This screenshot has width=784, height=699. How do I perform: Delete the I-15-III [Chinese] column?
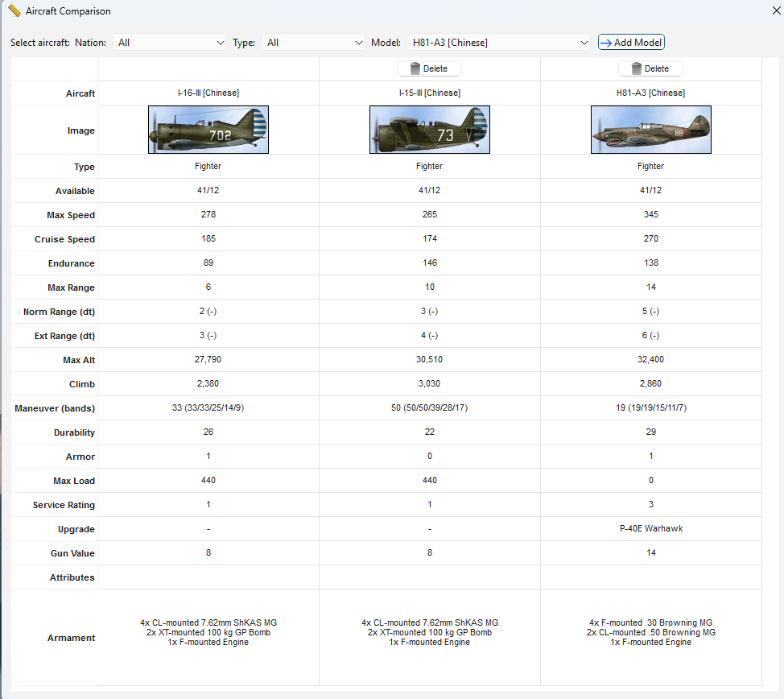point(429,68)
